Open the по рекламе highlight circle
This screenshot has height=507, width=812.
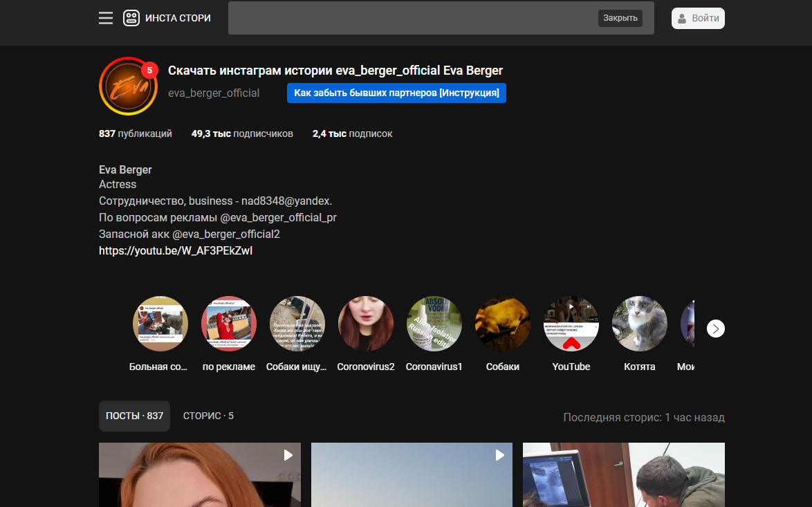(x=229, y=324)
